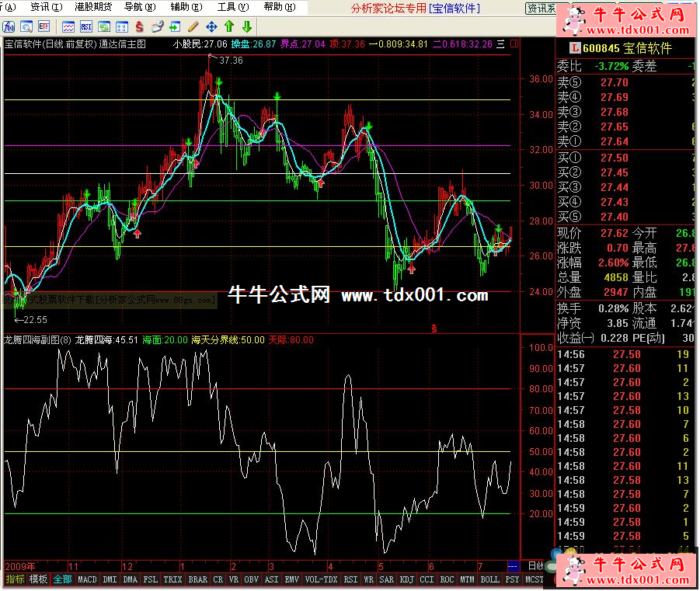The height and width of the screenshot is (591, 700).
Task: Open the 资讯(I) menu
Action: 47,7
